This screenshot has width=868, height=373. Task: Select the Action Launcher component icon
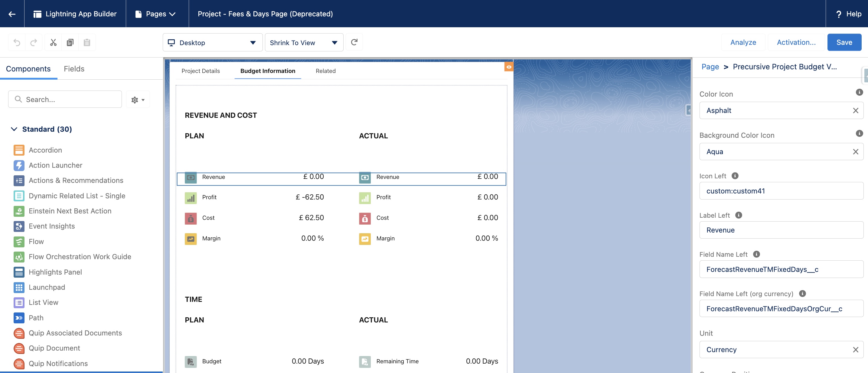[x=19, y=165]
